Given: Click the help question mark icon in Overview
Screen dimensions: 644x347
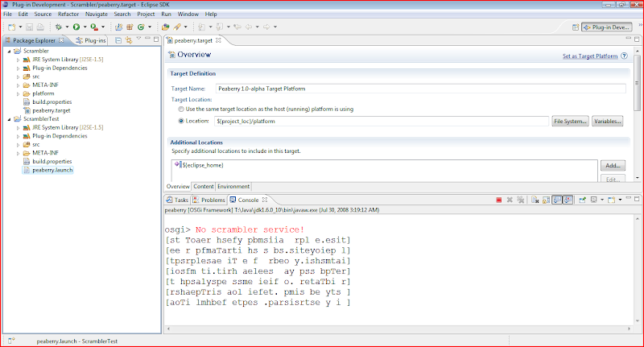Looking at the screenshot, I should [x=625, y=56].
